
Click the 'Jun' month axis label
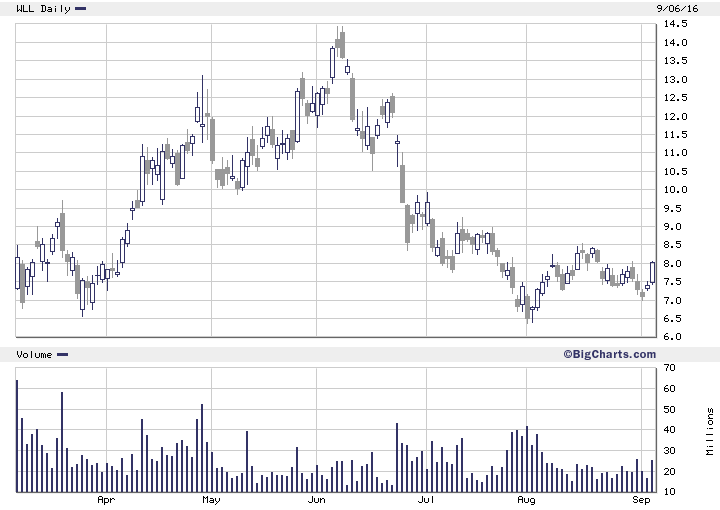pyautogui.click(x=316, y=499)
